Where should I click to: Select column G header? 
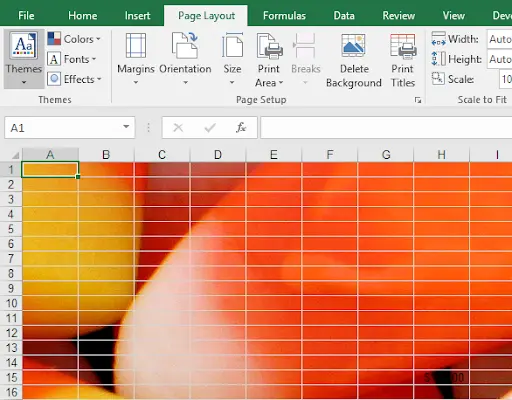tap(386, 155)
